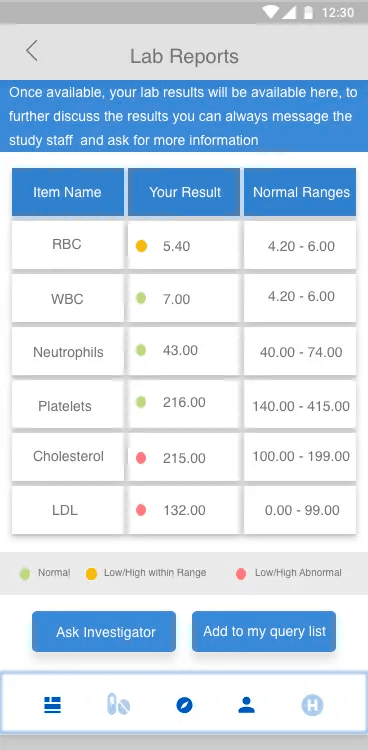Select the red dot beside Cholesterol result
This screenshot has height=750, width=368.
141,458
